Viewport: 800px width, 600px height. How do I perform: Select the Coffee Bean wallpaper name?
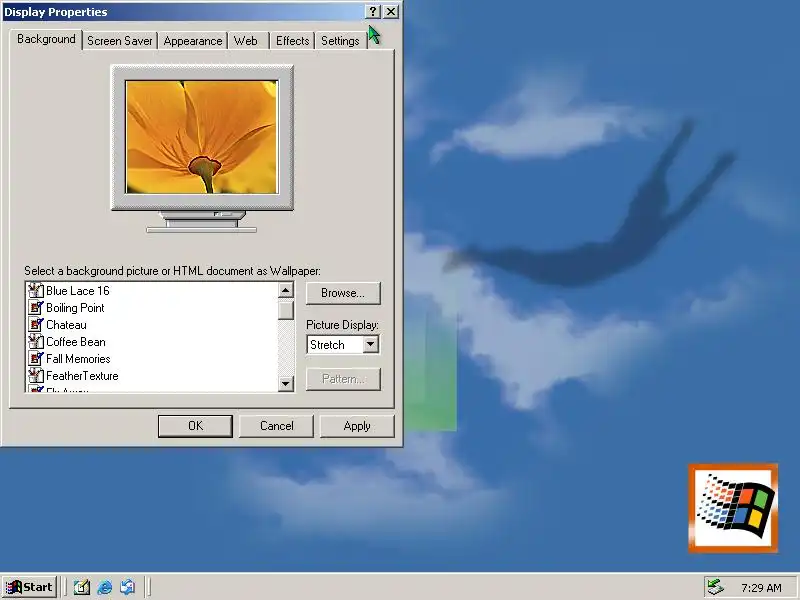coord(76,342)
